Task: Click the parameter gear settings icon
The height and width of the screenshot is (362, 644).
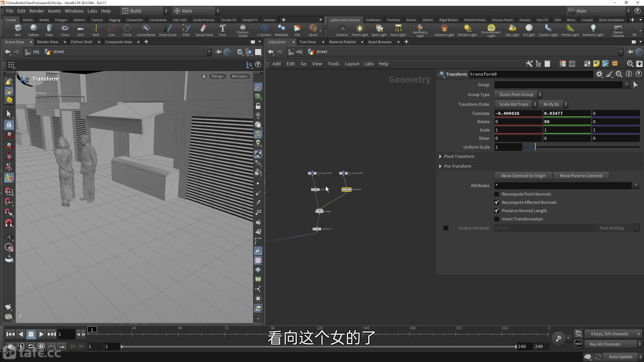Action: point(599,74)
